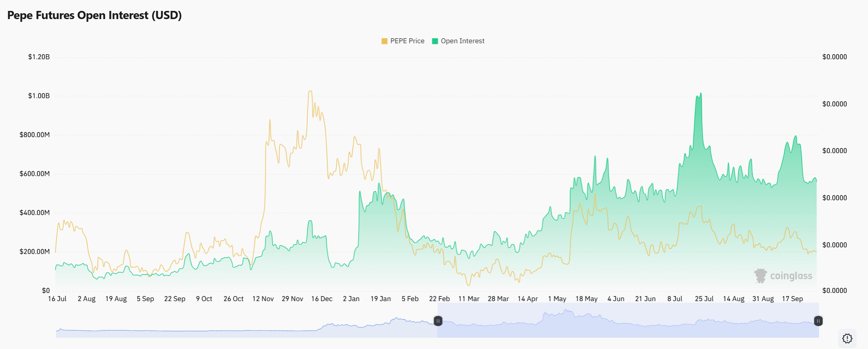Click the 25 Jul date label
Screen dimensions: 868x349
(x=704, y=299)
